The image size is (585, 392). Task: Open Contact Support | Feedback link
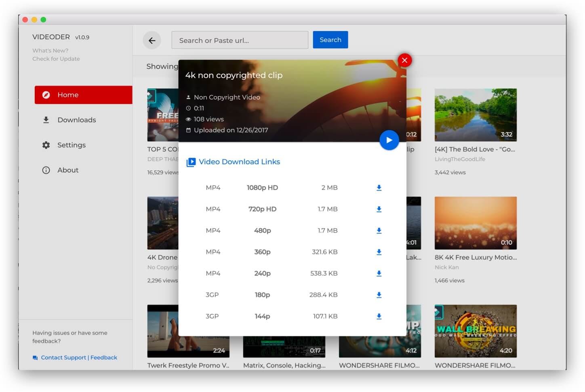tap(79, 357)
